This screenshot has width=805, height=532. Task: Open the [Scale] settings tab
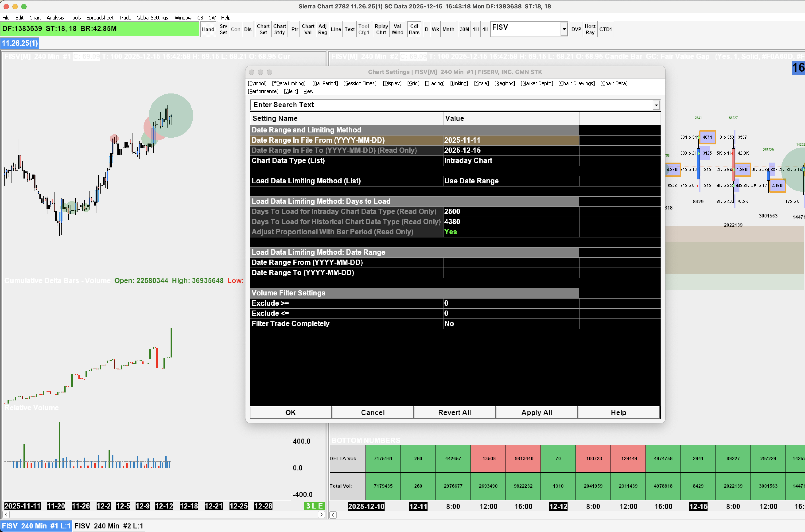[x=481, y=83]
